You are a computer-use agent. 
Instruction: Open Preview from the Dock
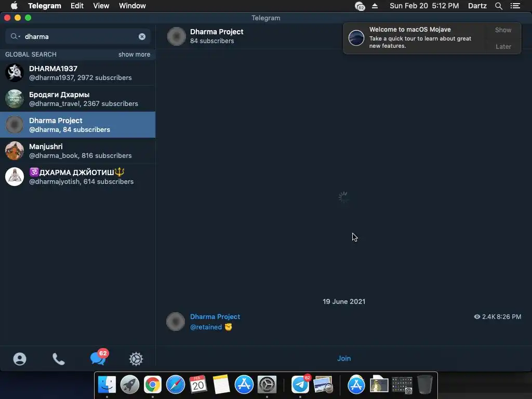[323, 384]
